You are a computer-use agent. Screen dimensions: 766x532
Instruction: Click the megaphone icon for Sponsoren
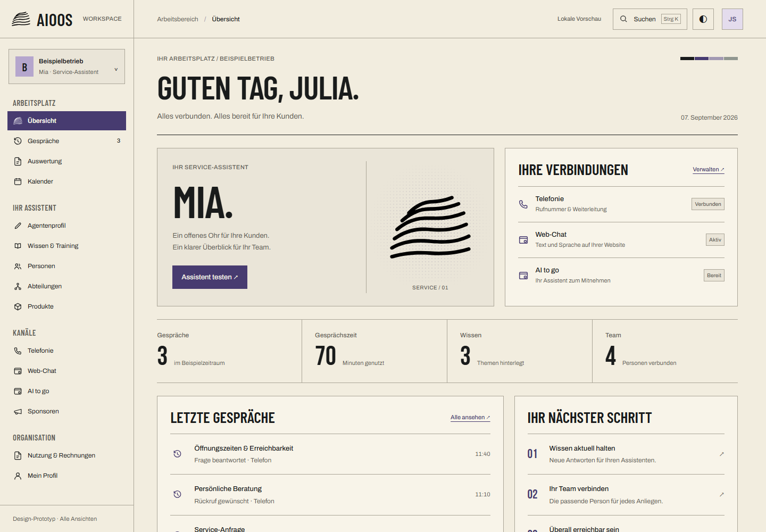point(18,411)
